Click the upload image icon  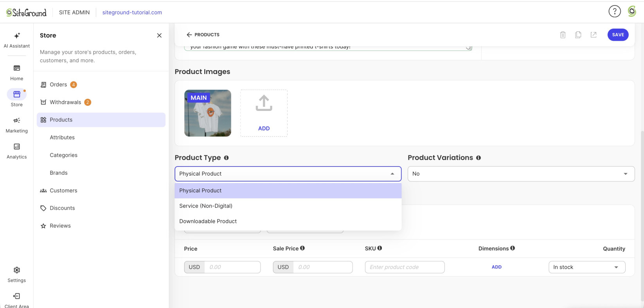[x=264, y=103]
